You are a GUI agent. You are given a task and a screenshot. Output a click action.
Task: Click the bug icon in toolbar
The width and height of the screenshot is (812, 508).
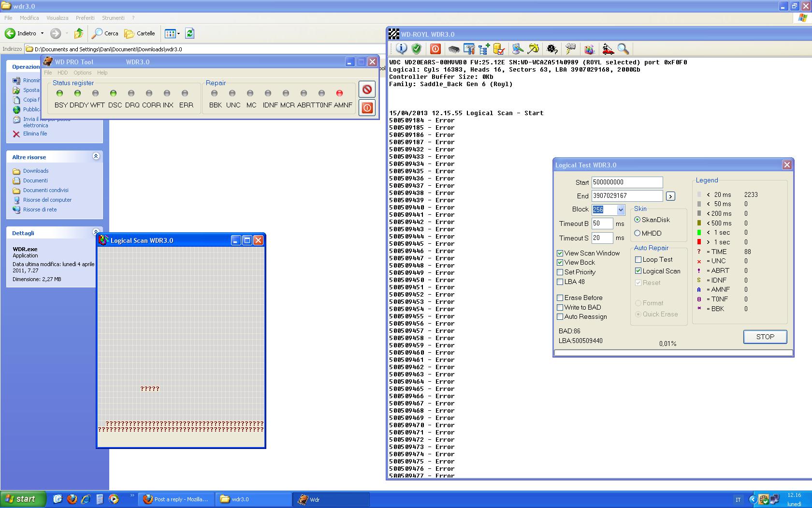tap(552, 49)
